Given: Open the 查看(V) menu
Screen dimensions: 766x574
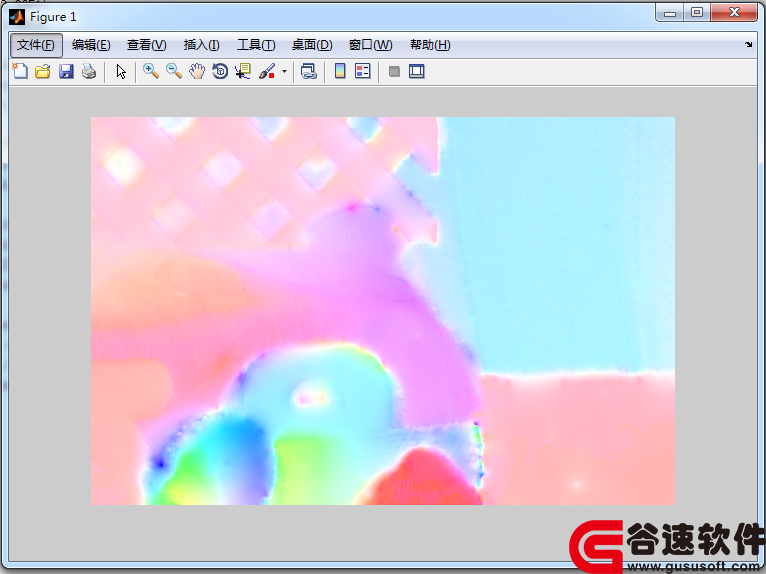Looking at the screenshot, I should tap(147, 45).
